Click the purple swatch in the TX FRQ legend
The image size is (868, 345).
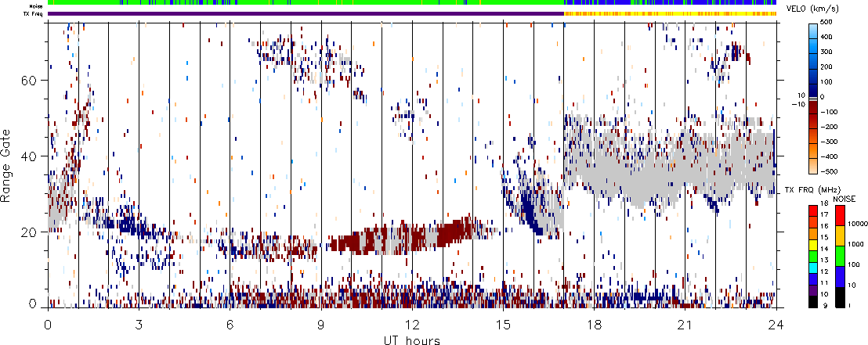coord(813,290)
